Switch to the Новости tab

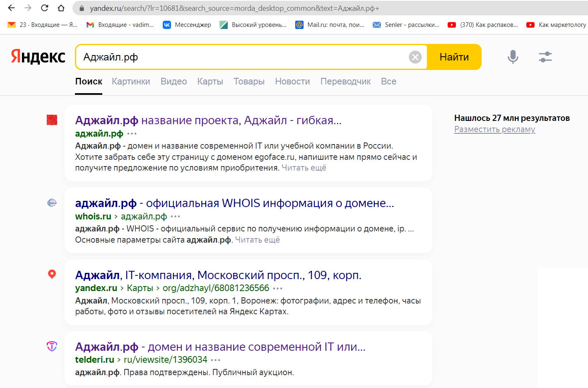(292, 82)
